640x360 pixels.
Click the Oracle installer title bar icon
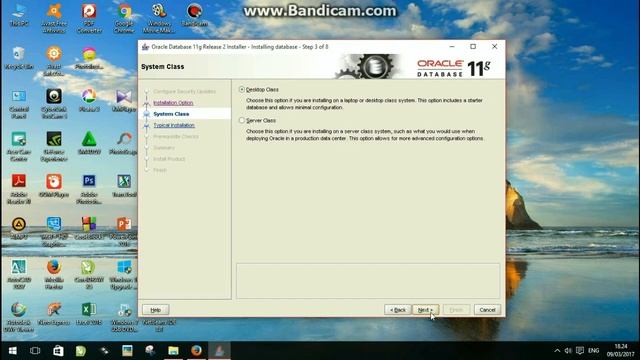click(145, 47)
